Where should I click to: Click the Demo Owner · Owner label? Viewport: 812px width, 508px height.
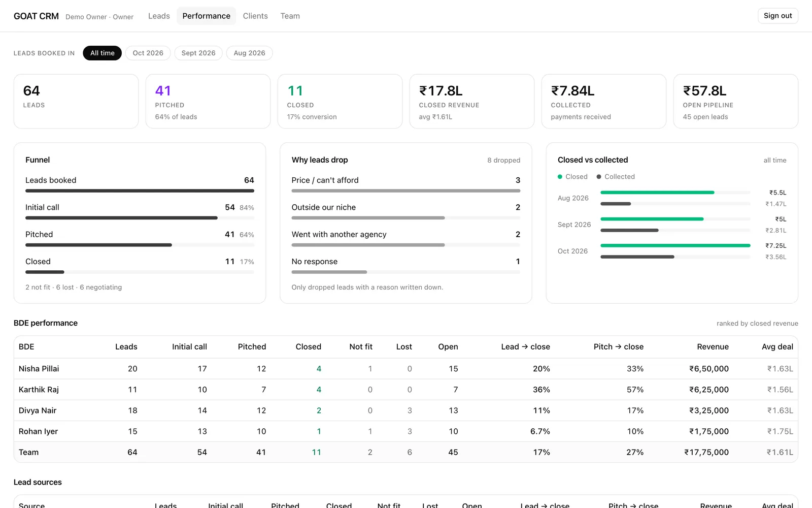point(99,17)
